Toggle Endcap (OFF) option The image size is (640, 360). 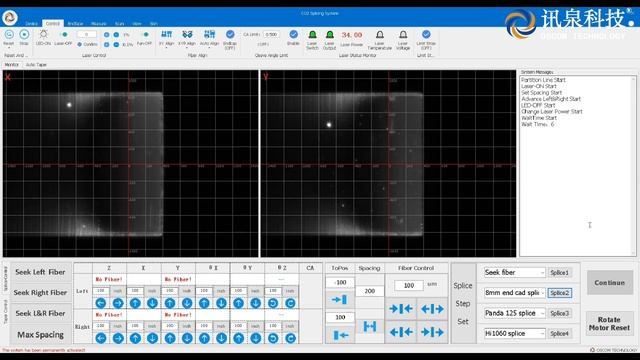click(x=230, y=34)
